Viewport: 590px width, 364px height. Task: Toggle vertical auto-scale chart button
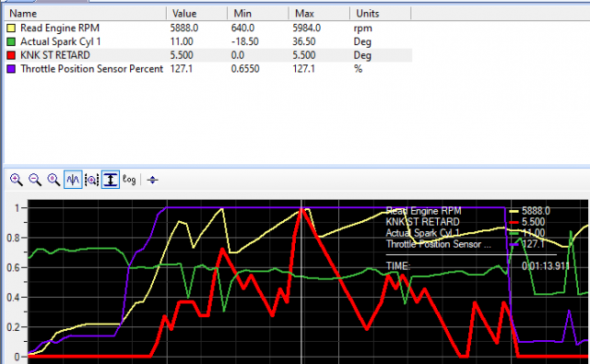[x=111, y=180]
